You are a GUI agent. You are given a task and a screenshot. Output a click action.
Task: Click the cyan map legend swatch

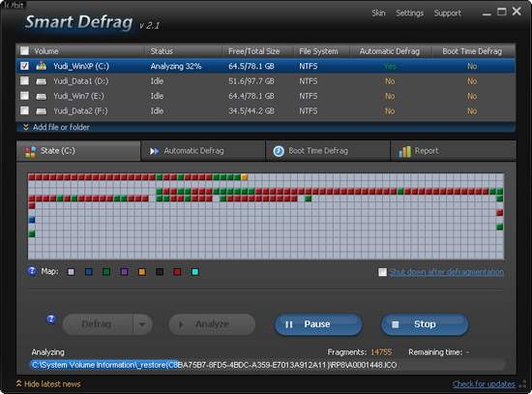tap(195, 272)
